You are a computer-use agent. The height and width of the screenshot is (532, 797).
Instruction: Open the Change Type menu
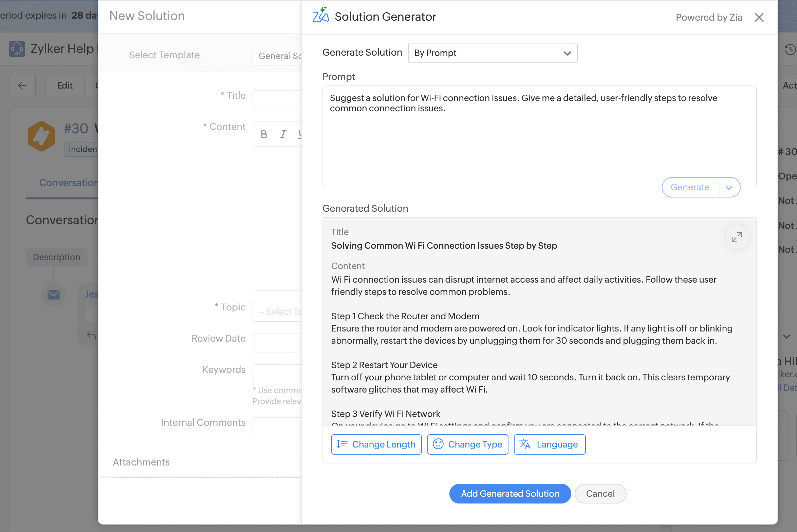tap(467, 444)
